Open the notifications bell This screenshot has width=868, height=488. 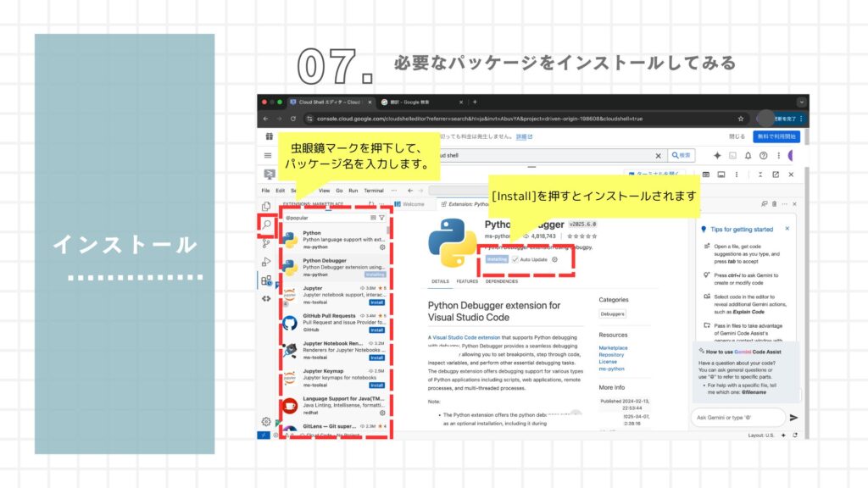pyautogui.click(x=748, y=156)
